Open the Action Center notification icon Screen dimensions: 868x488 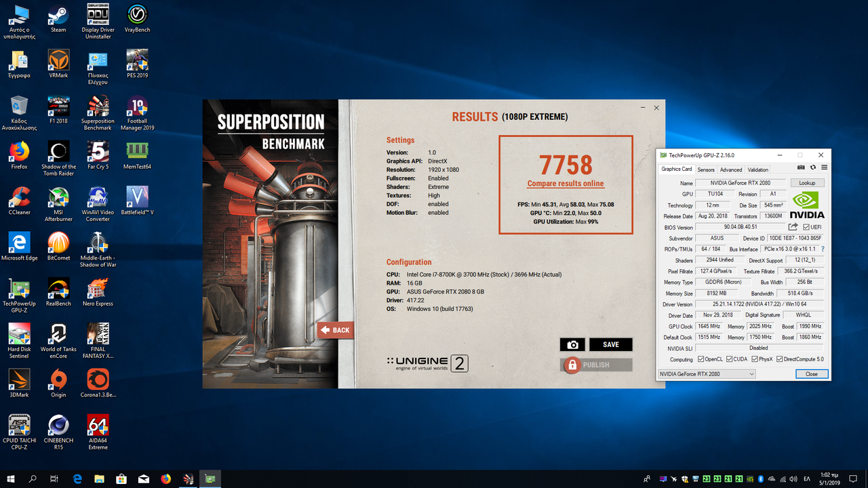point(854,479)
